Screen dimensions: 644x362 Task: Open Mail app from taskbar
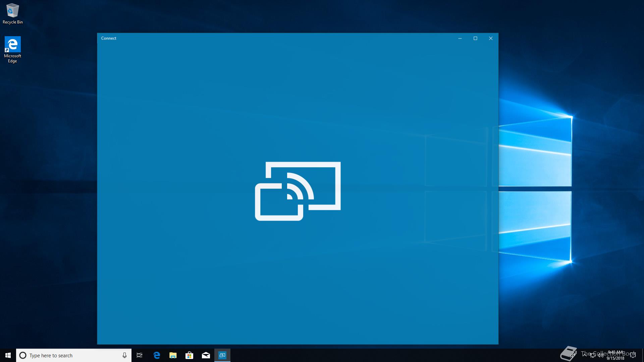(x=206, y=355)
